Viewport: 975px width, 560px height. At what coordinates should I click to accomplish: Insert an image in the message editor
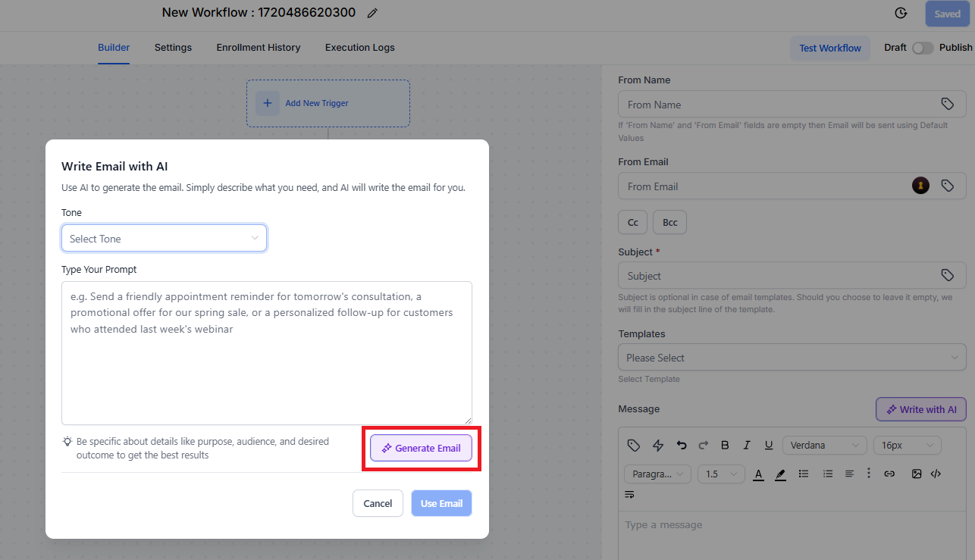(917, 474)
